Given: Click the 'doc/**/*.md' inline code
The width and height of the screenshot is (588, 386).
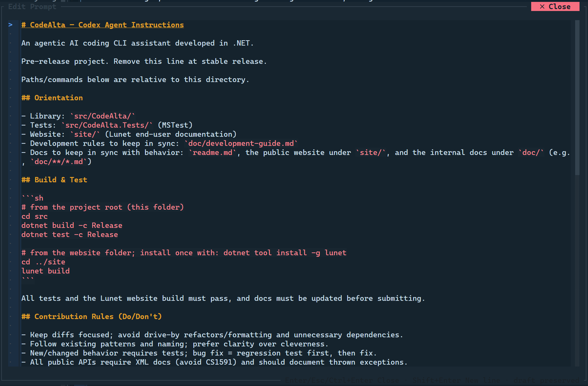Looking at the screenshot, I should pyautogui.click(x=59, y=162).
